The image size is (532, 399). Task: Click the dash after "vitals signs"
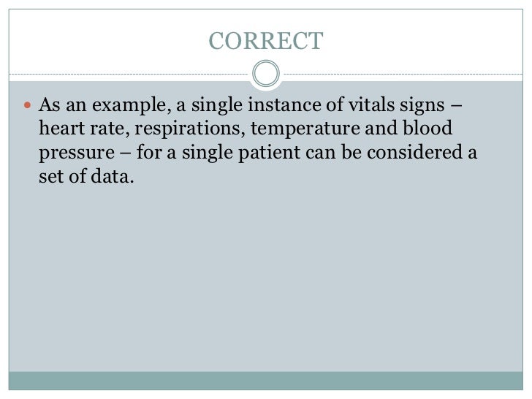456,106
